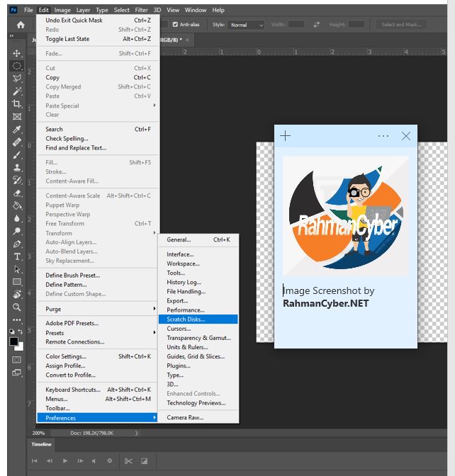Select the Dodge tool
Screen dimensions: 455x476
pos(17,232)
